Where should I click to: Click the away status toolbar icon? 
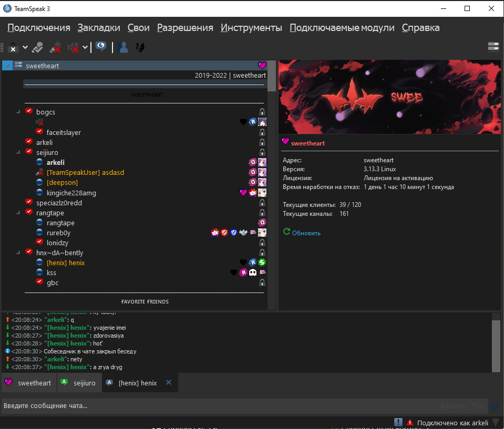(x=13, y=48)
